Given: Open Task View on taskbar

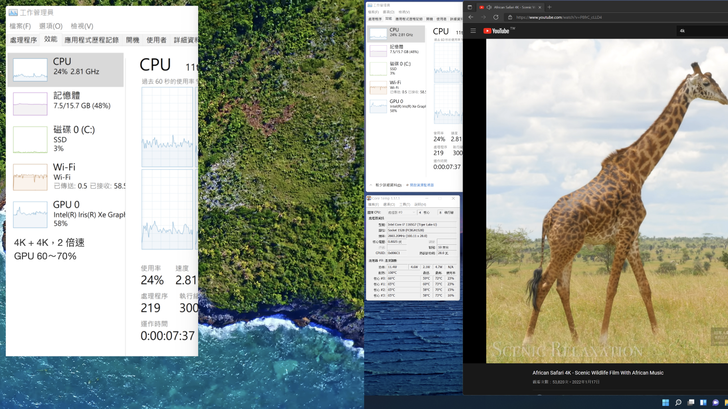Looking at the screenshot, I should pyautogui.click(x=691, y=402).
